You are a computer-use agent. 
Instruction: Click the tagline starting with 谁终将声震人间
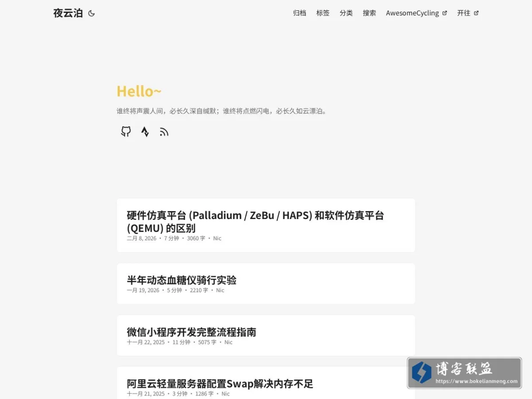[222, 111]
